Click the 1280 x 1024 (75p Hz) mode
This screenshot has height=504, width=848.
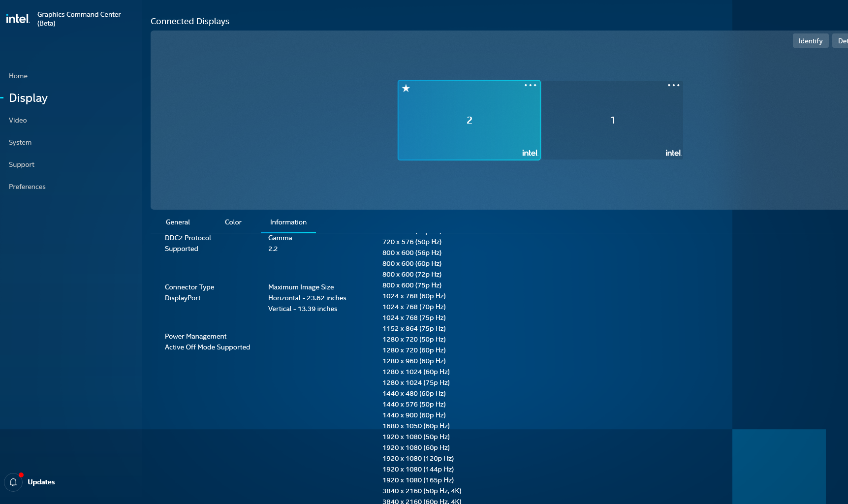pyautogui.click(x=416, y=382)
